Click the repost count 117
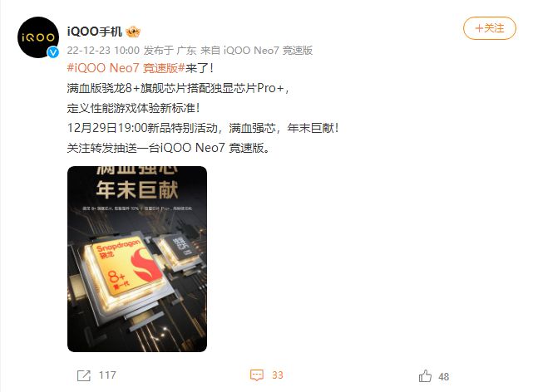The image size is (533, 392). (x=107, y=375)
